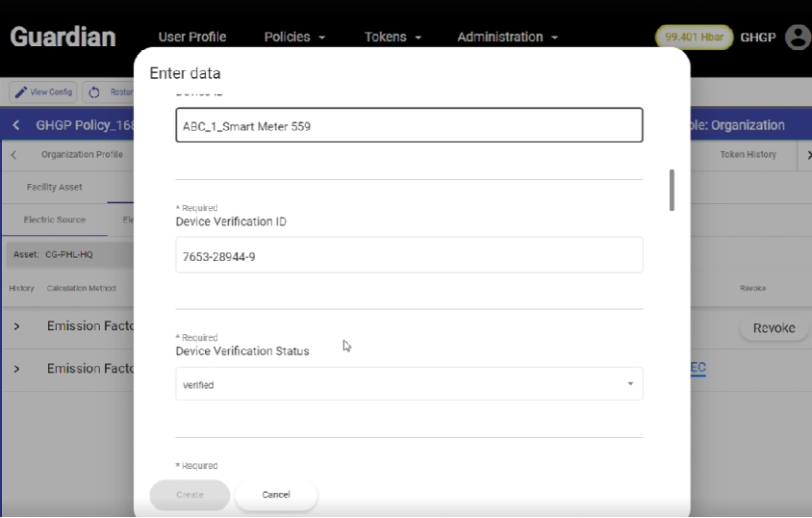The height and width of the screenshot is (518, 812).
Task: Expand the second Emission Factor row
Action: (x=16, y=369)
